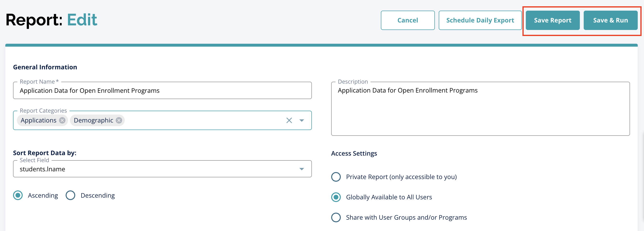Click the Applications category chip label
The image size is (644, 231).
[x=39, y=121]
